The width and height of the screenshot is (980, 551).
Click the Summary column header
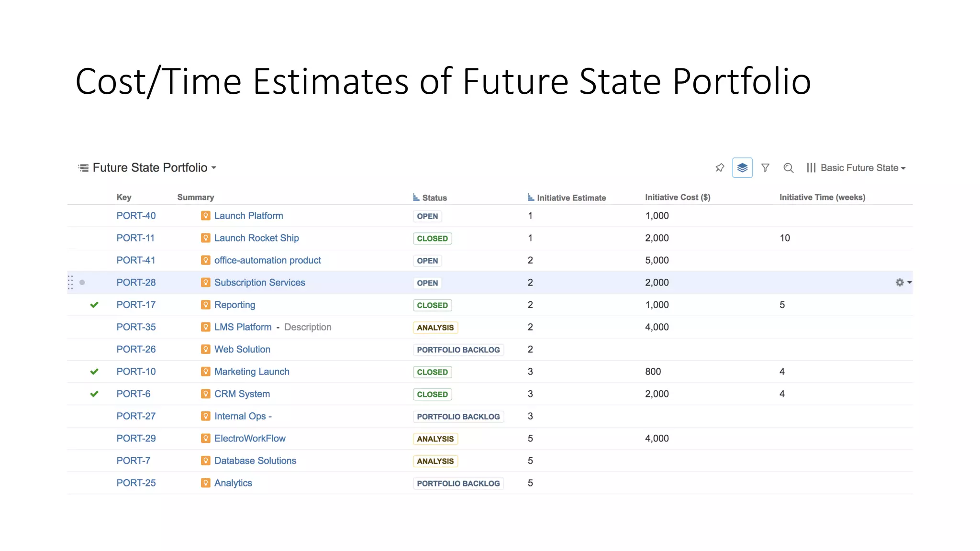click(195, 197)
